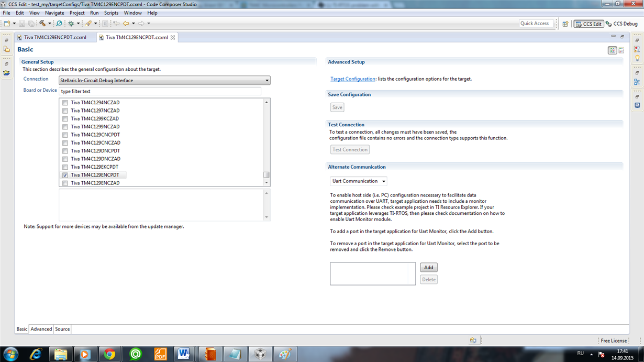Open the File menu

pos(7,13)
